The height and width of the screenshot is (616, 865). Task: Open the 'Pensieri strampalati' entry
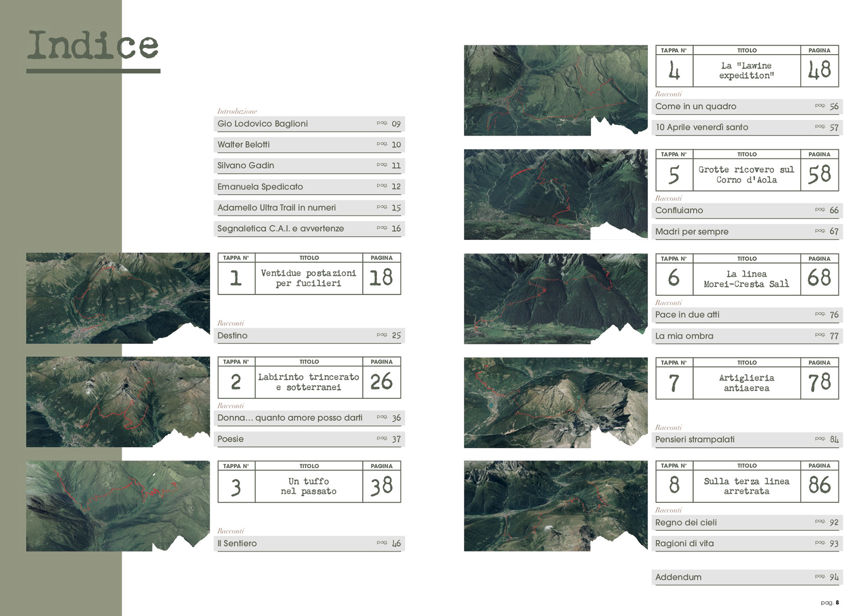(747, 440)
